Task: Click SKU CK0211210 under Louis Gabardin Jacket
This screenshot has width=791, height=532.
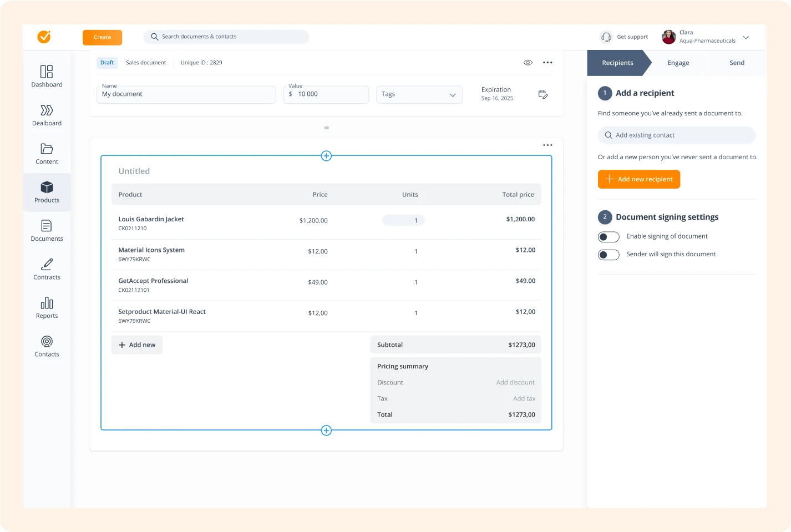Action: pos(133,229)
